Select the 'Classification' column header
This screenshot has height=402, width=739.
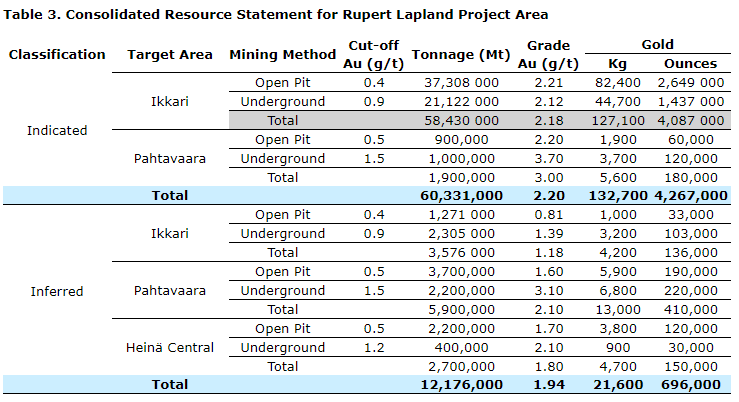click(x=57, y=55)
